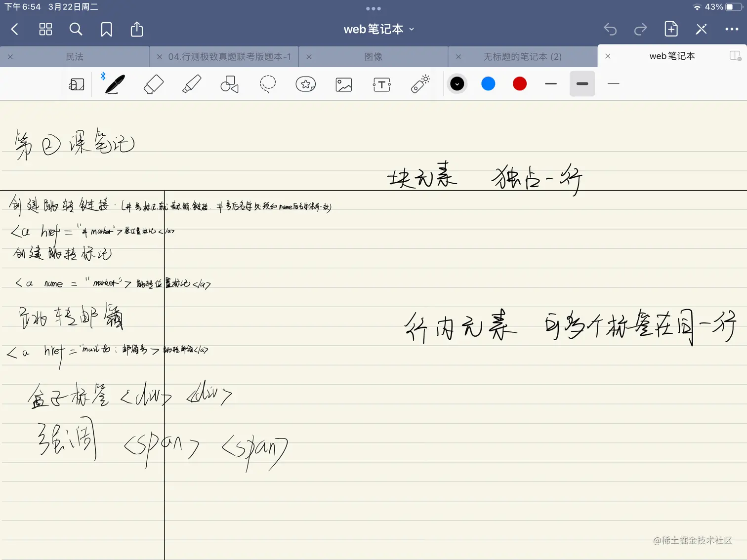
Task: Switch to the 图像 tab
Action: coord(373,57)
